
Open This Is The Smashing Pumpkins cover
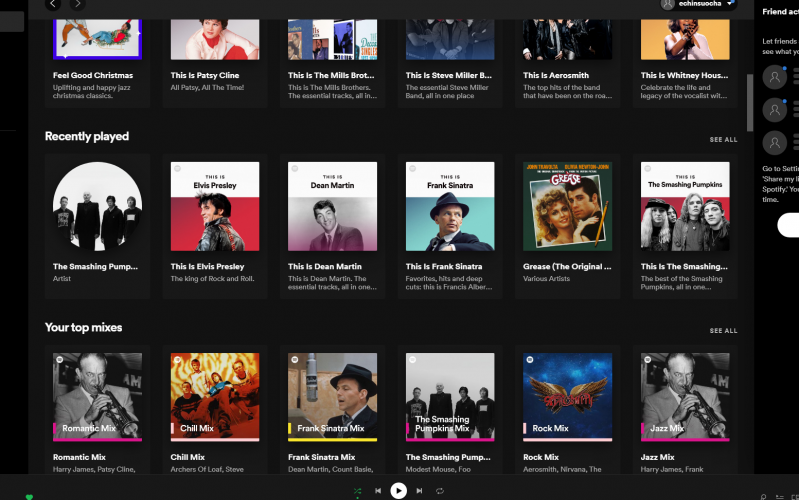(685, 206)
